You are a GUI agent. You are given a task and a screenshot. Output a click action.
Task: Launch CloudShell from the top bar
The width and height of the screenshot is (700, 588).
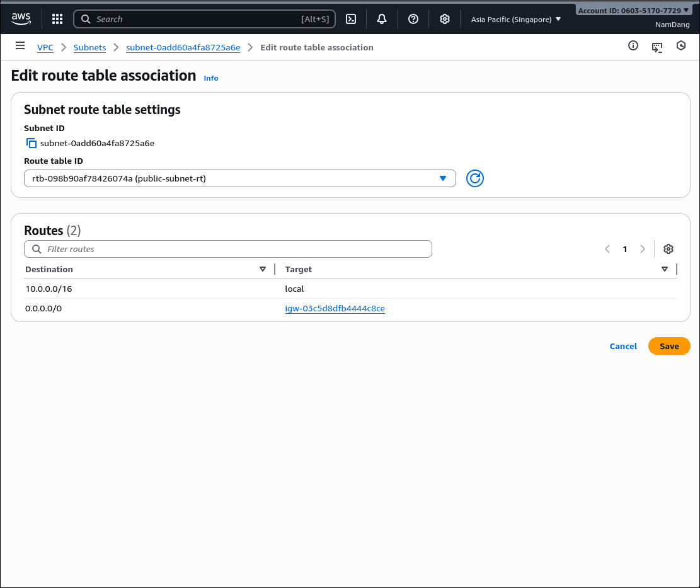pyautogui.click(x=351, y=19)
